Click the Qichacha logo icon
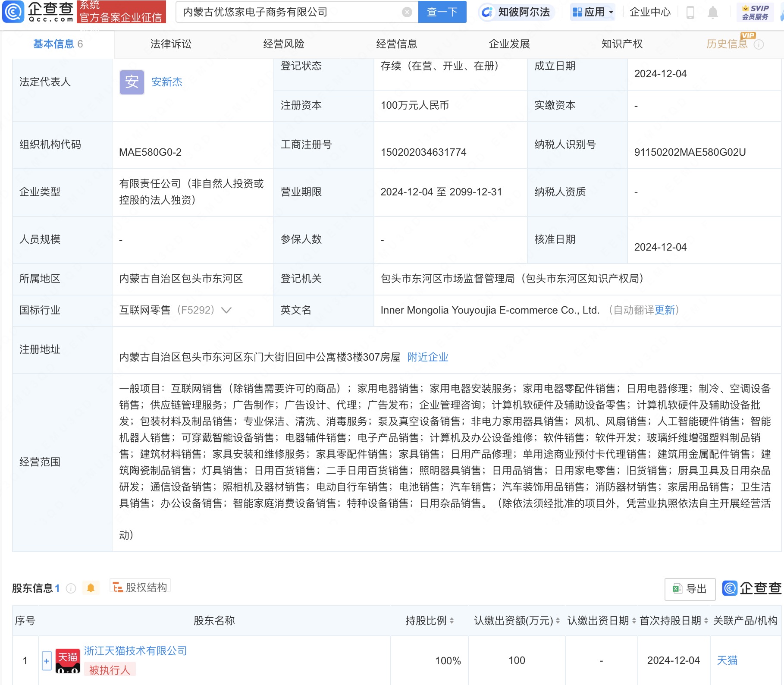Image resolution: width=784 pixels, height=685 pixels. click(13, 12)
